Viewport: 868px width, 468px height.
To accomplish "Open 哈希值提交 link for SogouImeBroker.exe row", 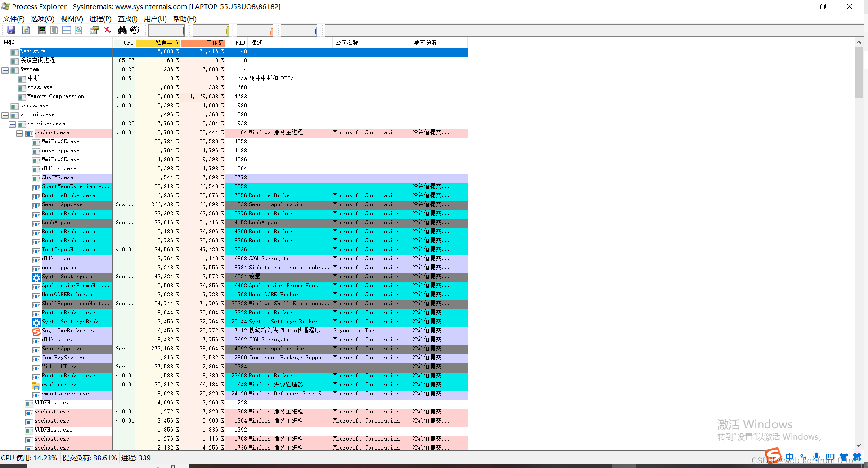I will 431,331.
